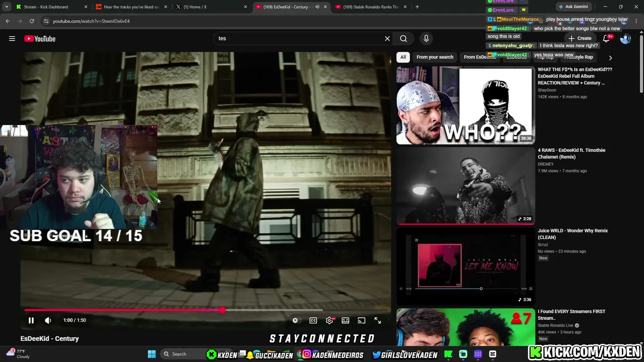Viewport: 644px width, 362px height.
Task: Visit the Scruz channel name
Action: (543, 245)
